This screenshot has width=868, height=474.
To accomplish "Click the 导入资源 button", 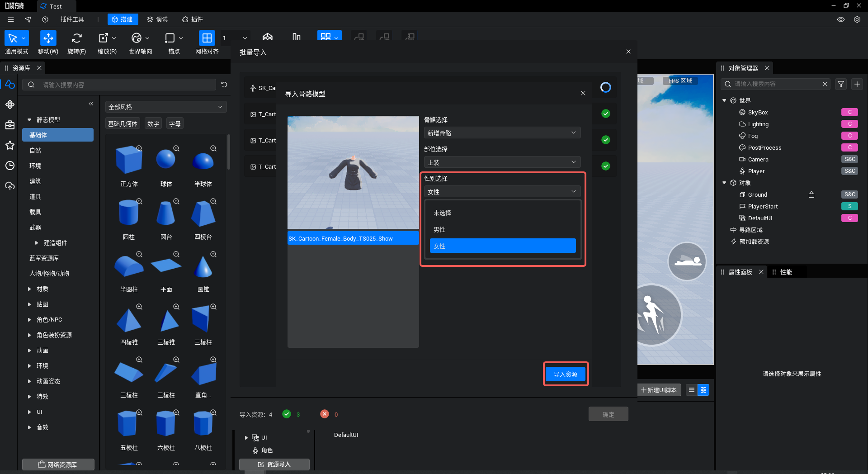I will [566, 374].
